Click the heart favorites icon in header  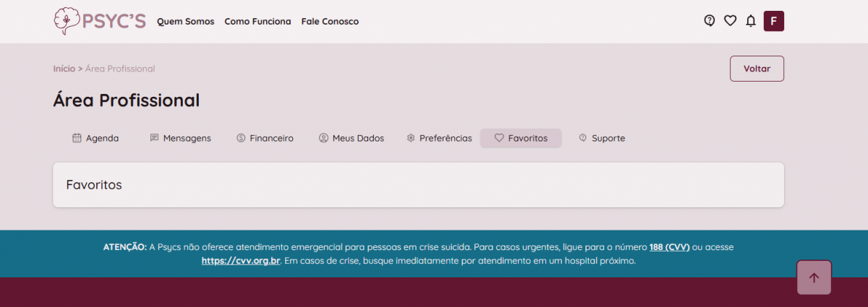point(730,21)
